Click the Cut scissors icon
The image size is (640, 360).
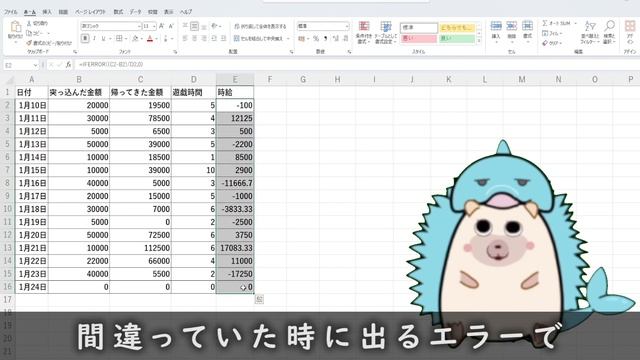(x=29, y=23)
